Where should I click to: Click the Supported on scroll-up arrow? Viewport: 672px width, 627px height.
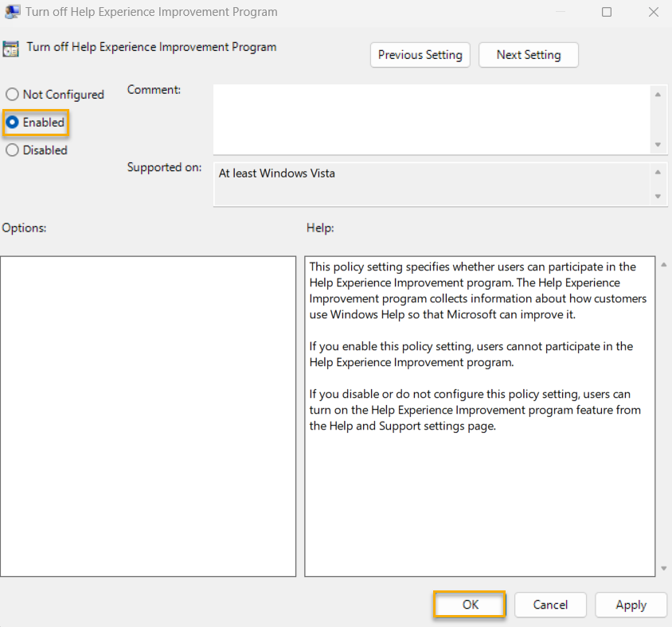pyautogui.click(x=659, y=171)
